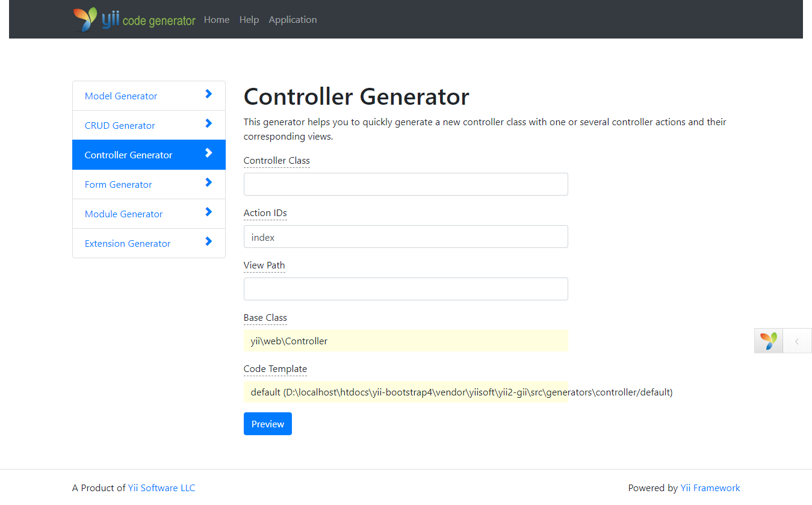Click the Yii code generator logo
This screenshot has width=812, height=505.
coord(134,19)
